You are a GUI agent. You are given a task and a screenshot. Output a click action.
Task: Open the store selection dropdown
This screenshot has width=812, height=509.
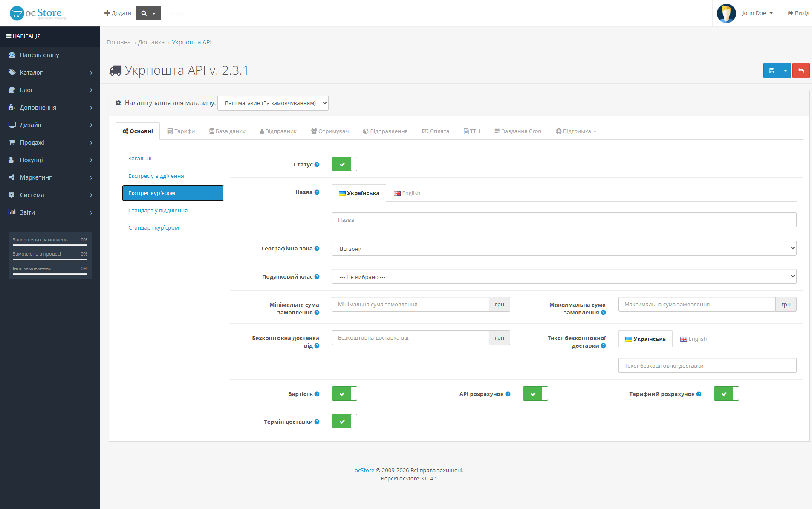(x=273, y=103)
